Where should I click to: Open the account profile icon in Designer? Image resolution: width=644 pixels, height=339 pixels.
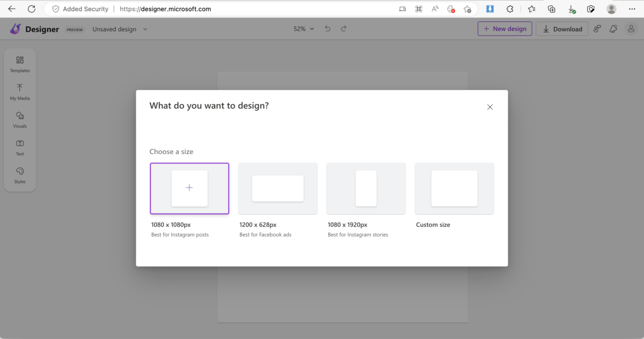click(x=631, y=29)
